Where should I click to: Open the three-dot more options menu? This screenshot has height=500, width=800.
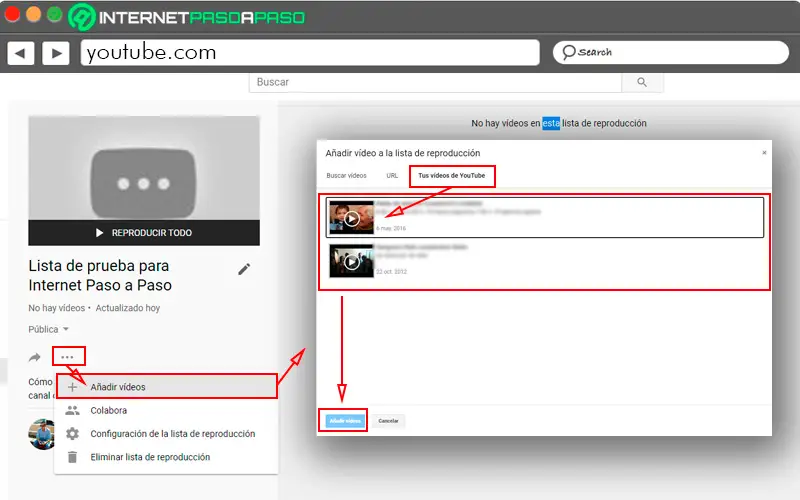[67, 357]
